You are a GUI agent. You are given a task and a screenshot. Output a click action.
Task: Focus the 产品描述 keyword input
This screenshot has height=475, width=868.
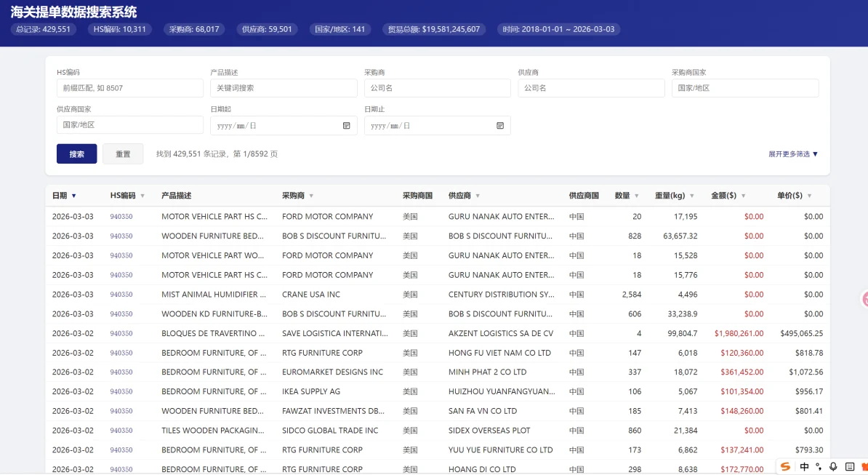click(x=284, y=88)
